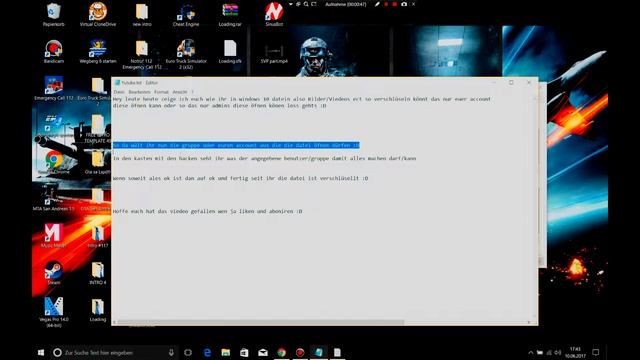Click the red record-stop button in Bandicam overlay
640x360 pixels.
pos(395,4)
